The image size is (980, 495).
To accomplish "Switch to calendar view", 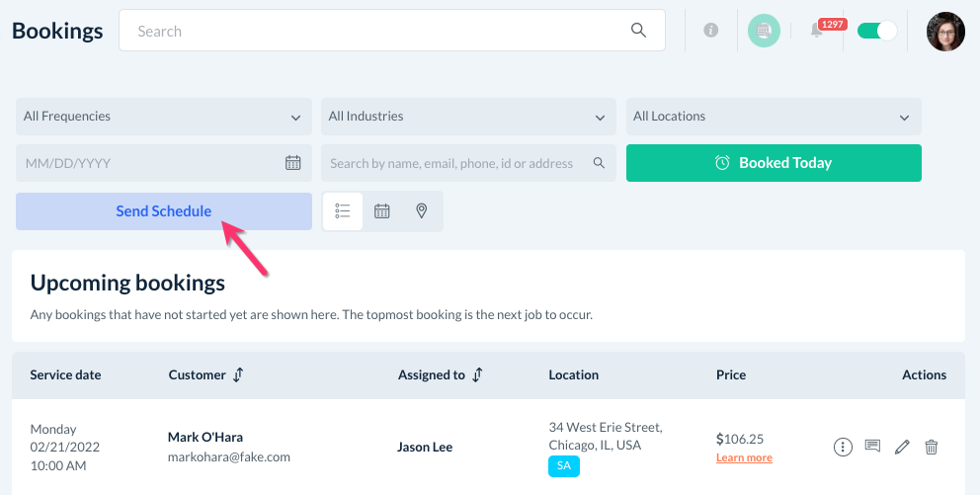I will tap(382, 211).
